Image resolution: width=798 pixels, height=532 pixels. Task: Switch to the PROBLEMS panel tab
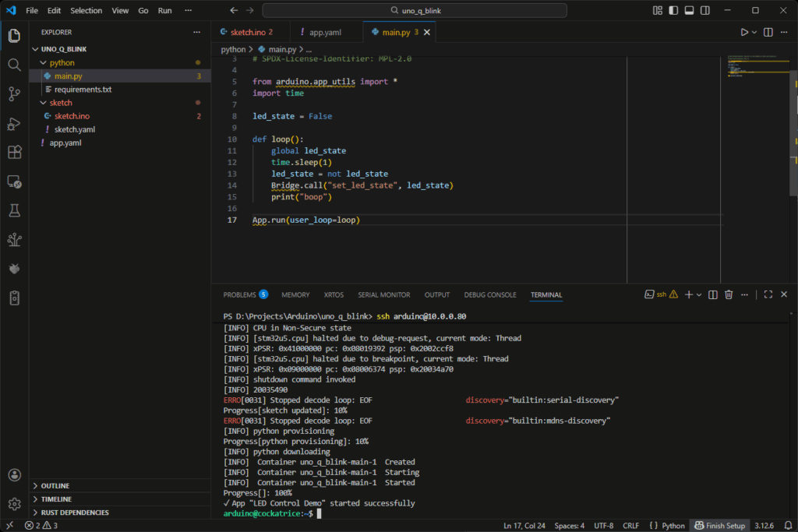[x=239, y=295]
